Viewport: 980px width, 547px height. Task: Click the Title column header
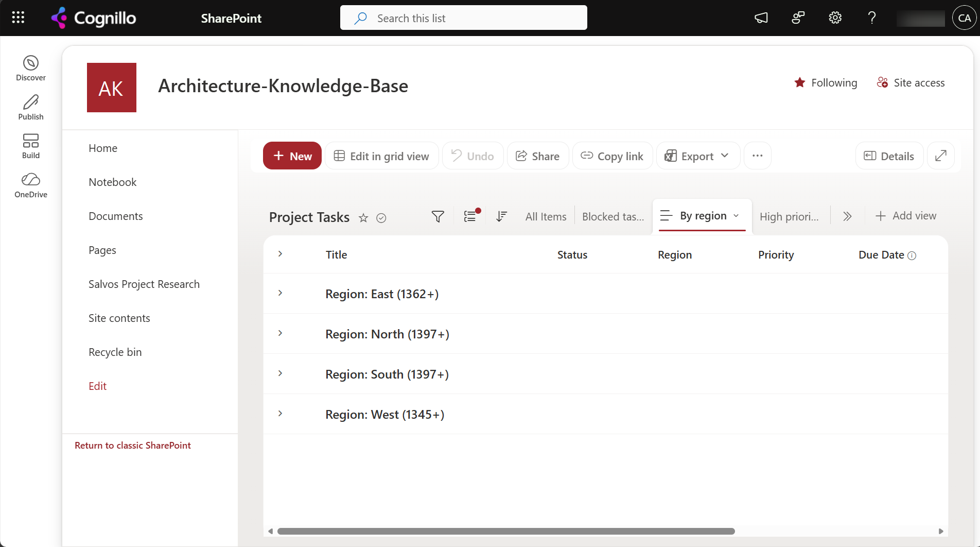[336, 255]
